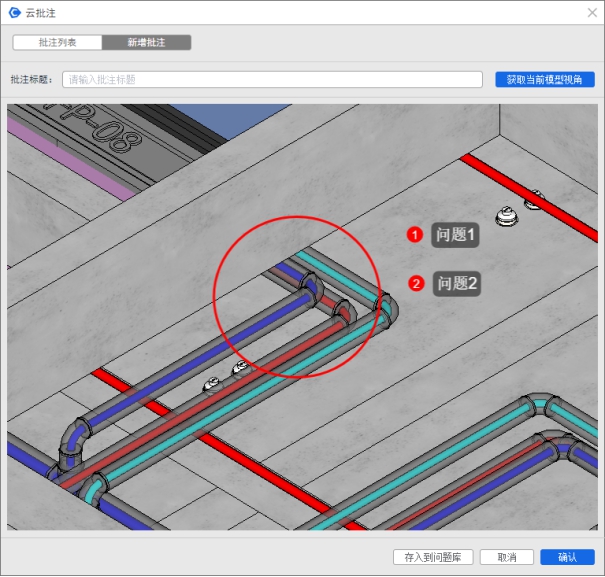Image resolution: width=605 pixels, height=577 pixels.
Task: Click the purple strip at top-left of model
Action: tap(70, 156)
